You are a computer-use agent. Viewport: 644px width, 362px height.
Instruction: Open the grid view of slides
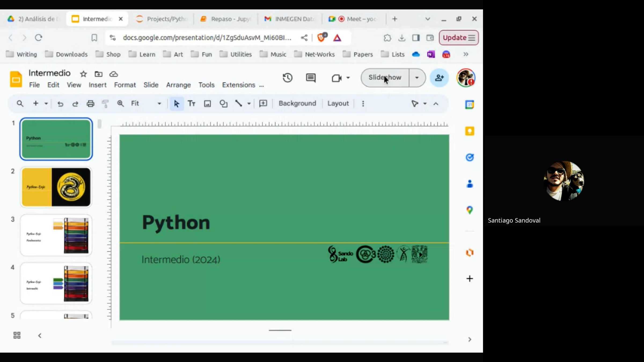pyautogui.click(x=17, y=335)
